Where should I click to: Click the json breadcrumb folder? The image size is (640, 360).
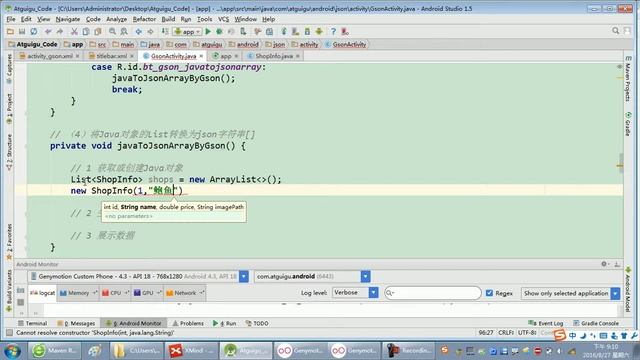(x=275, y=44)
